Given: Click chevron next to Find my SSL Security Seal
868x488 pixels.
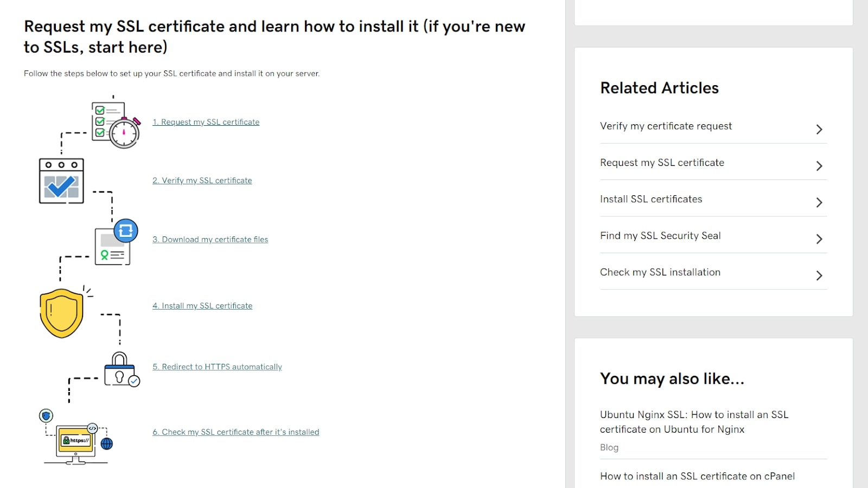Looking at the screenshot, I should pos(819,239).
